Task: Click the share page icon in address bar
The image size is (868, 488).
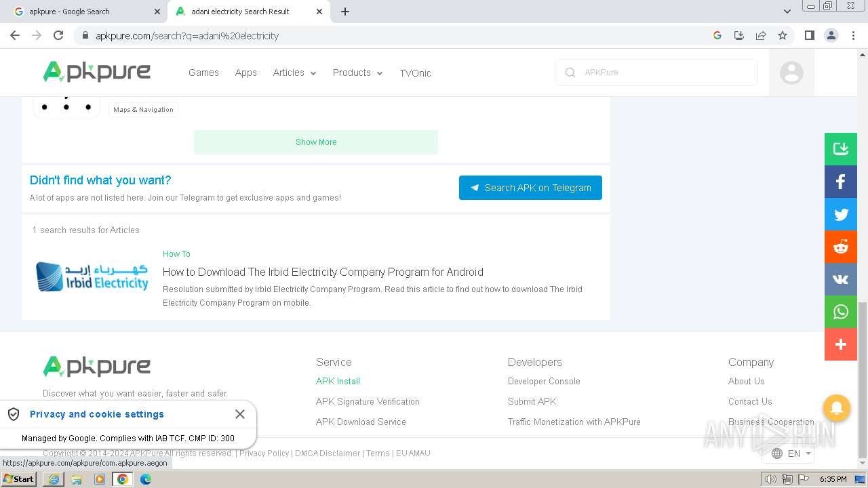Action: coord(761,35)
